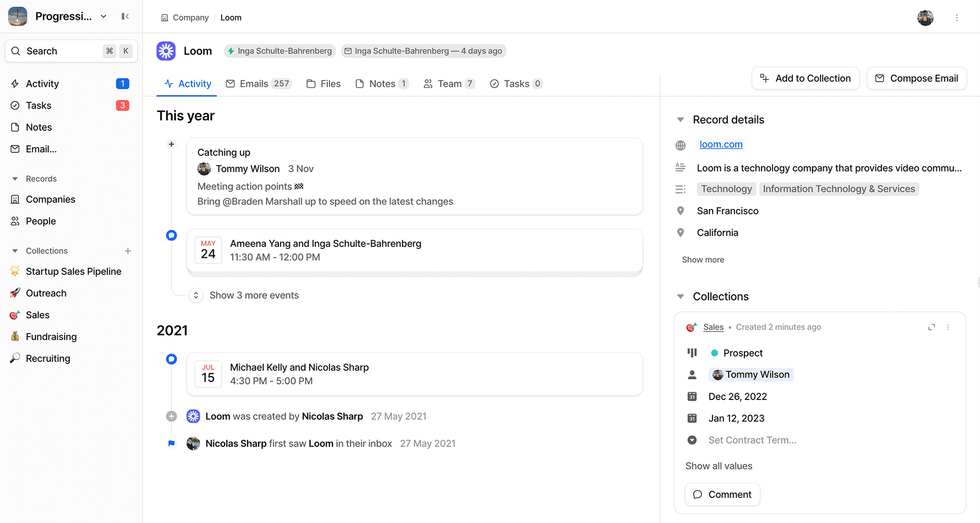Expand the Sales collection card icon

point(932,327)
